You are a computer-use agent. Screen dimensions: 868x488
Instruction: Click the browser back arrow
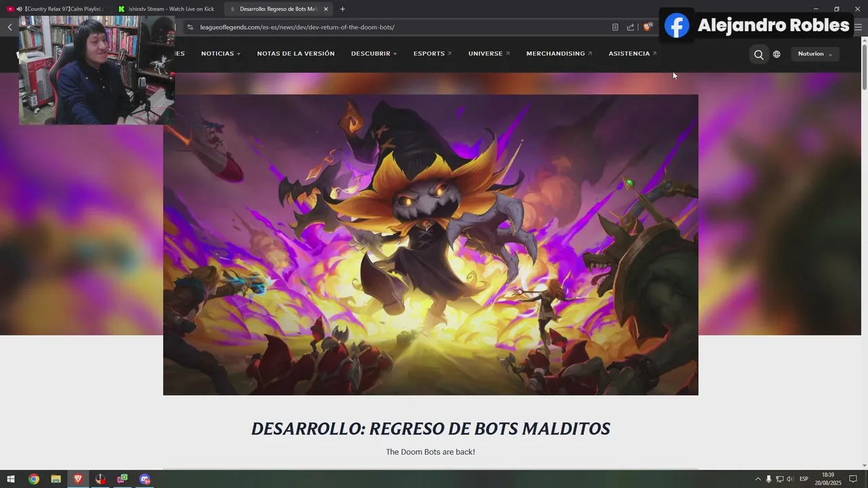click(x=9, y=27)
